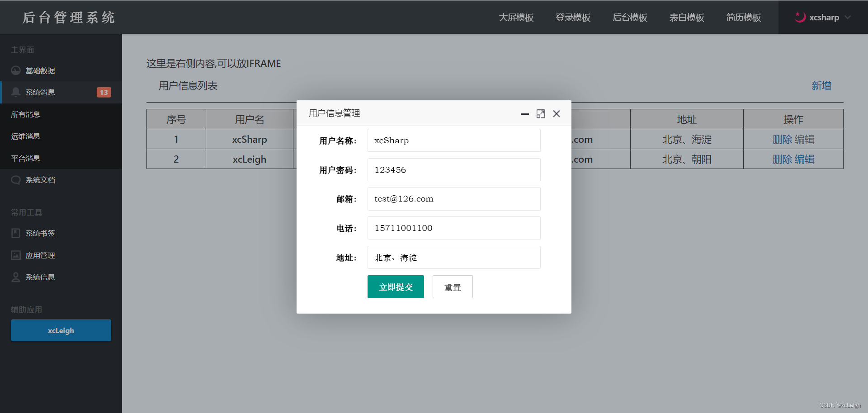868x413 pixels.
Task: Focus the 邮箱 input field
Action: pyautogui.click(x=454, y=199)
